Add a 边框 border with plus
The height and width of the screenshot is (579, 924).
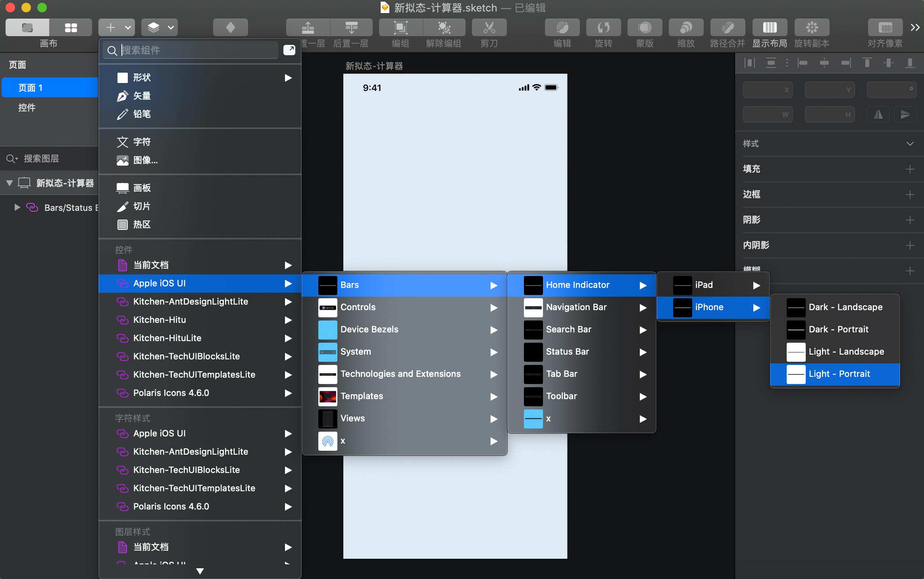pos(910,195)
